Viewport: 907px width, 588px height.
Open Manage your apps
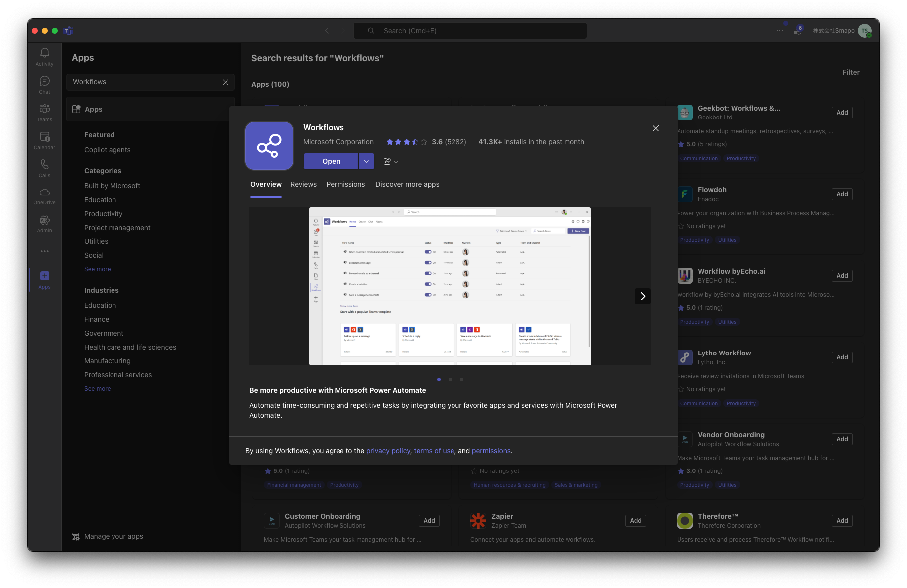click(x=108, y=536)
